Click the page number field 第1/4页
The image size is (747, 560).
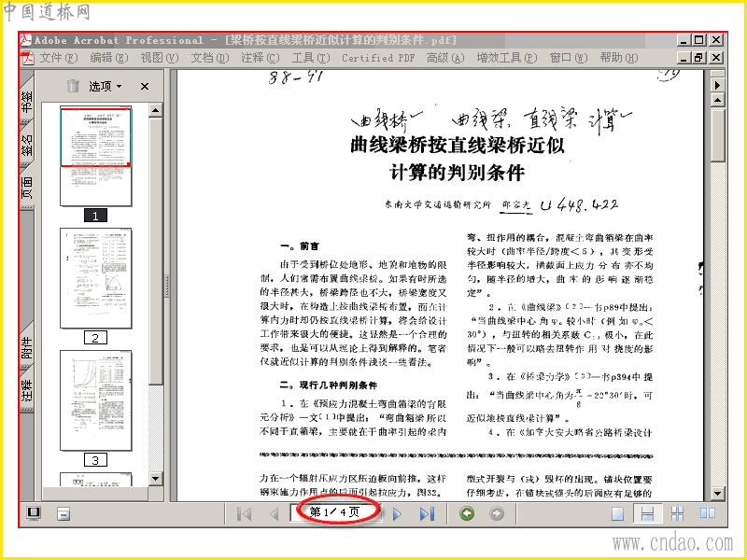click(x=336, y=512)
